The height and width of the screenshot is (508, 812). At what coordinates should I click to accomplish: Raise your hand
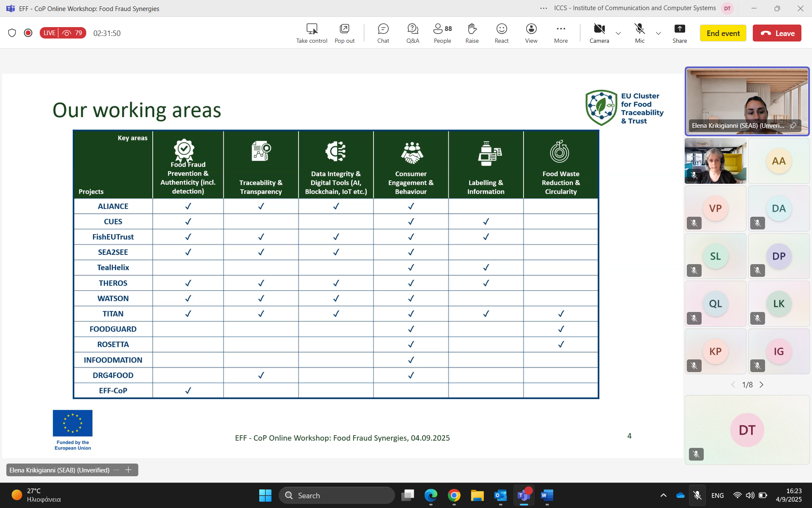(472, 33)
